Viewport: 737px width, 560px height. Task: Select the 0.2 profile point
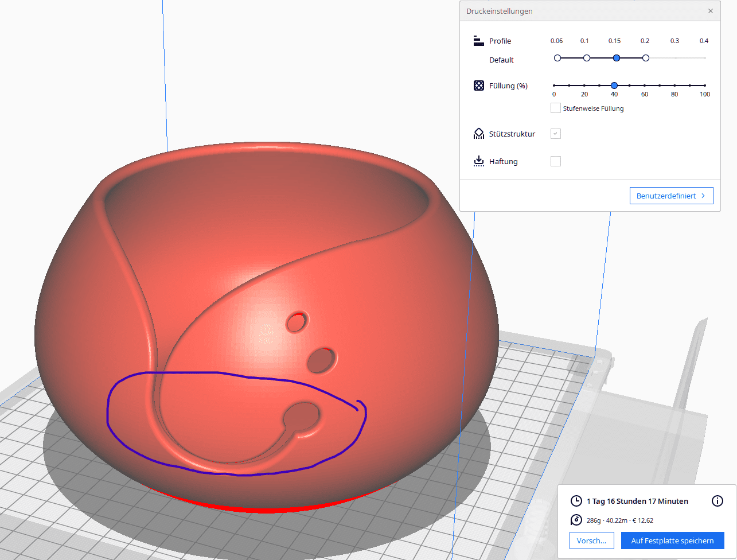click(x=646, y=58)
